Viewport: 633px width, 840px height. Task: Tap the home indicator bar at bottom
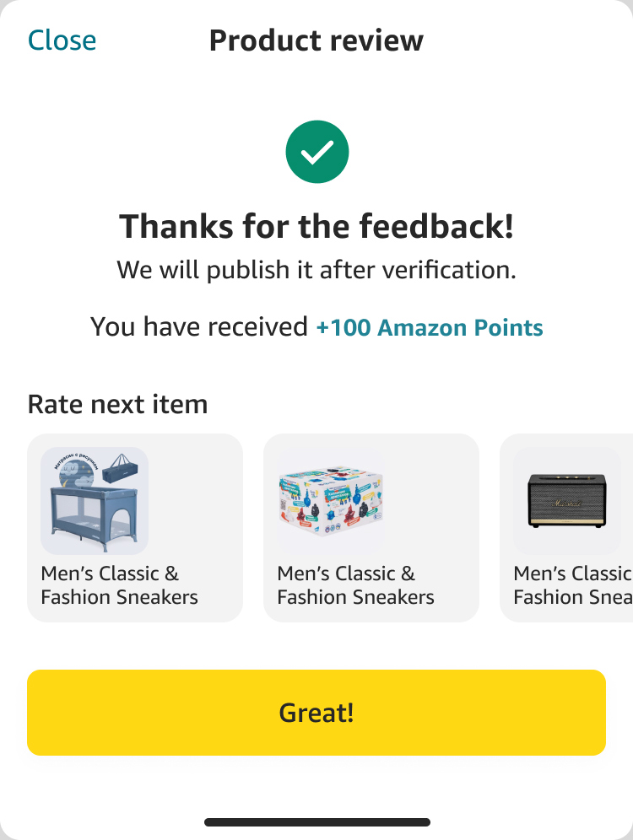(x=316, y=821)
